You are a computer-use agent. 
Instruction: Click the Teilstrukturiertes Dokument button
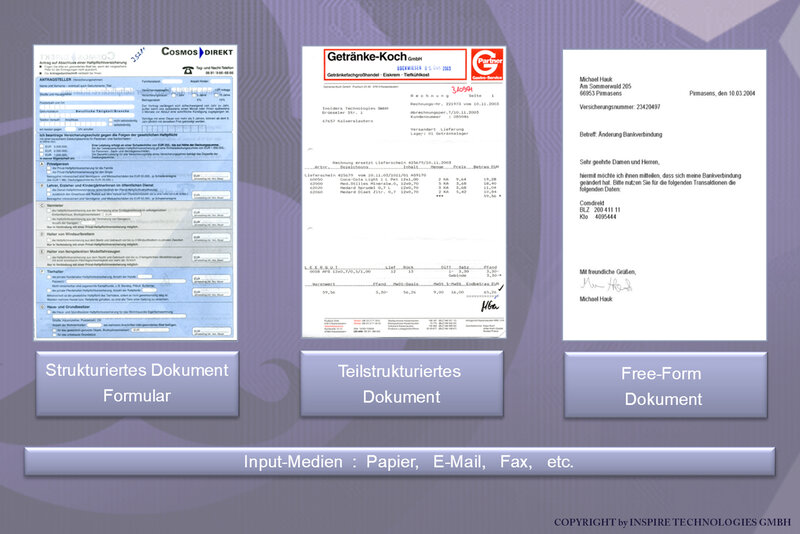click(x=402, y=384)
